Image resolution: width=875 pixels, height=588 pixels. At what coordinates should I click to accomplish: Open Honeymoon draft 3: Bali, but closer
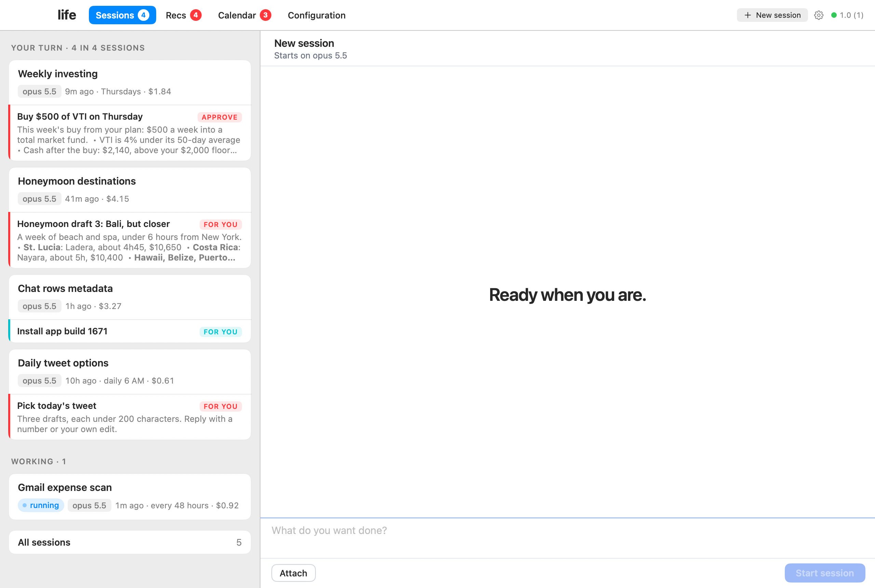[130, 240]
